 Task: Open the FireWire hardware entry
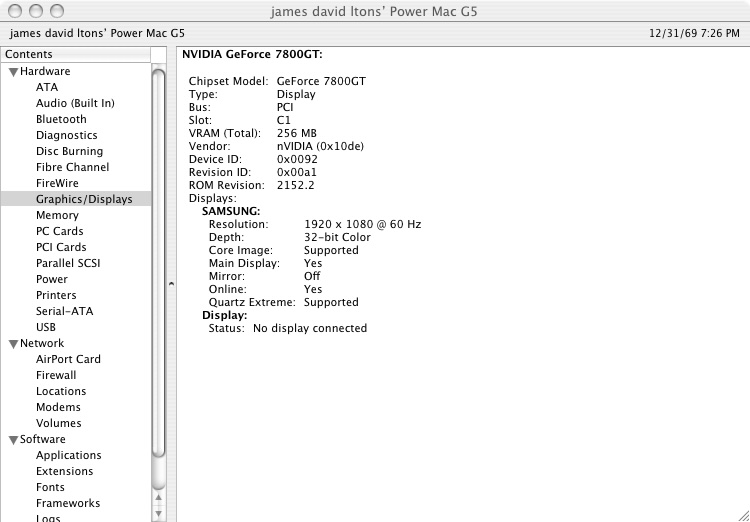click(x=57, y=183)
